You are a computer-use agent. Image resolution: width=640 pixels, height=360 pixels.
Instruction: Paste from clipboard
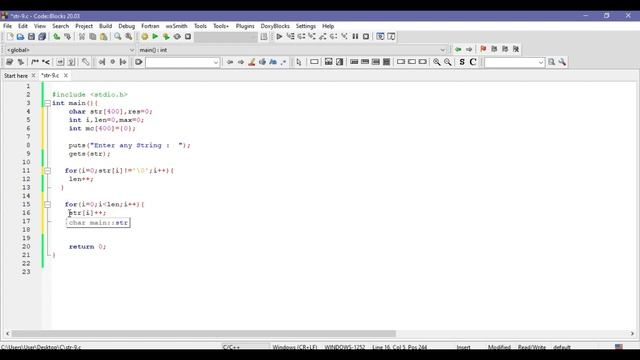pos(104,37)
